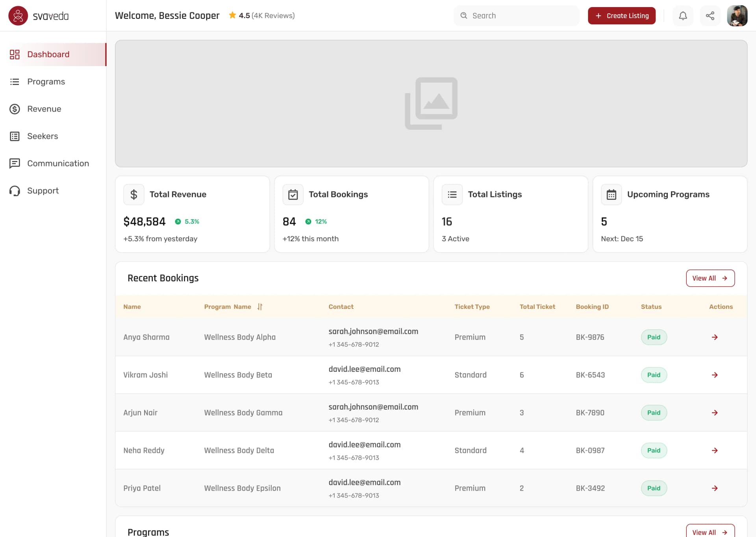Image resolution: width=756 pixels, height=537 pixels.
Task: Open Neha Reddy booking action arrow
Action: point(715,450)
